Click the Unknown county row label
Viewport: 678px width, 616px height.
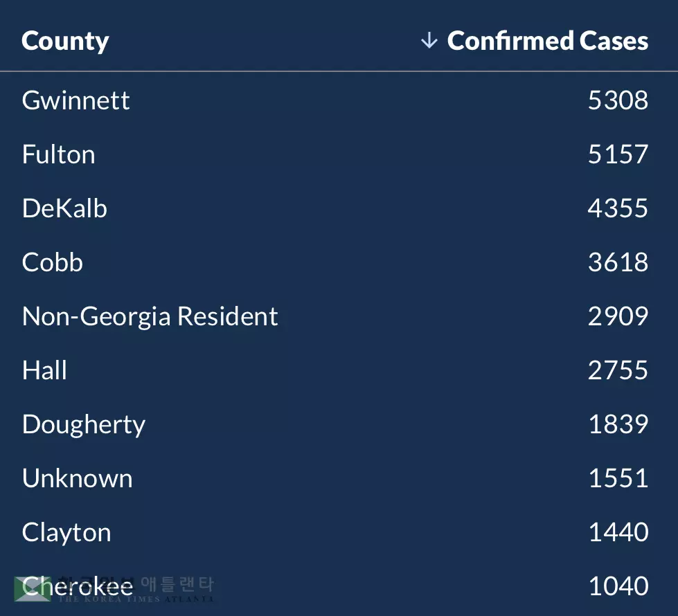(77, 478)
